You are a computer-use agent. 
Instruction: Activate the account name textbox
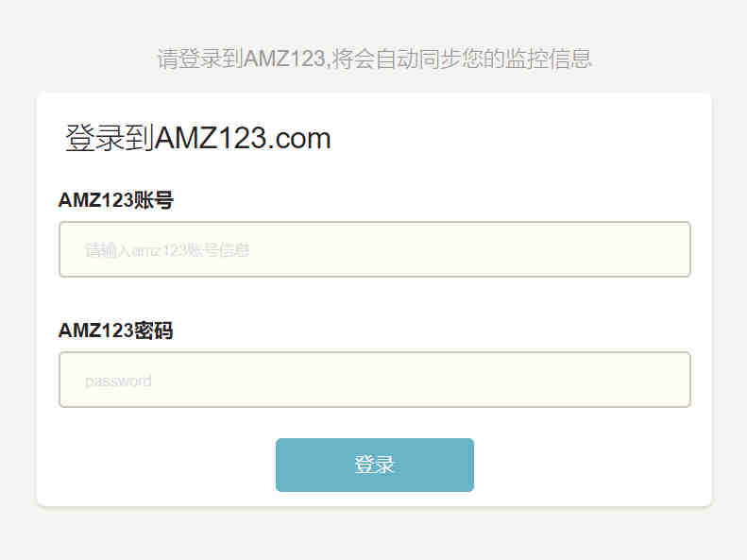coord(375,249)
